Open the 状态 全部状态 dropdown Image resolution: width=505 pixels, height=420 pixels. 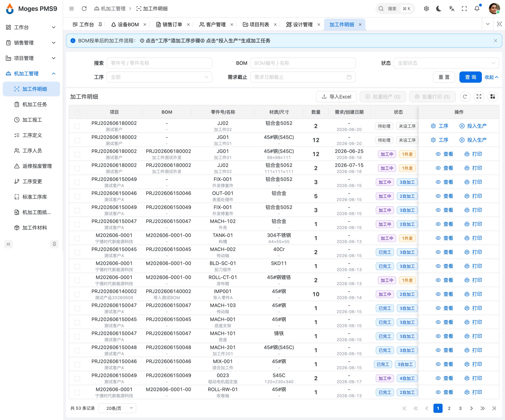click(446, 63)
